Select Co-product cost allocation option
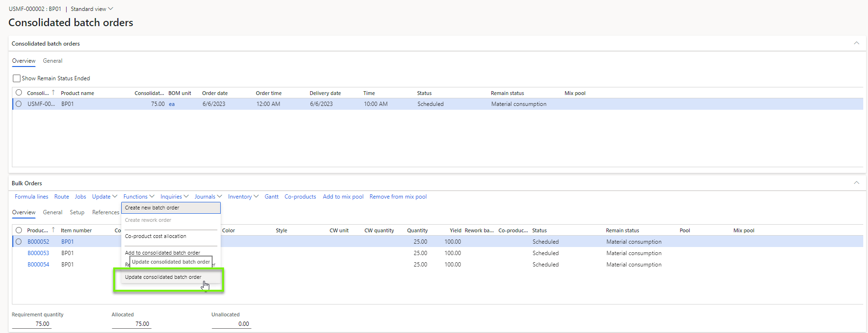This screenshot has height=333, width=868. click(156, 237)
